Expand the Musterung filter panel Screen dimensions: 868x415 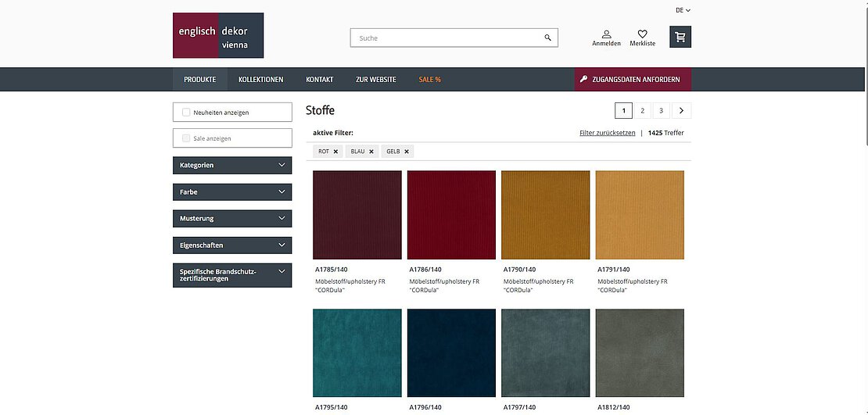[x=232, y=219]
